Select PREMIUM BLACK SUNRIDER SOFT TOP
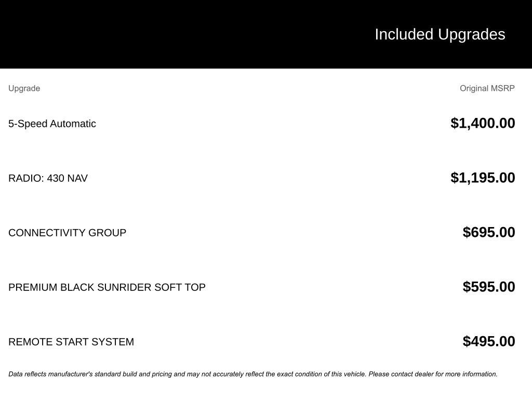 point(107,287)
